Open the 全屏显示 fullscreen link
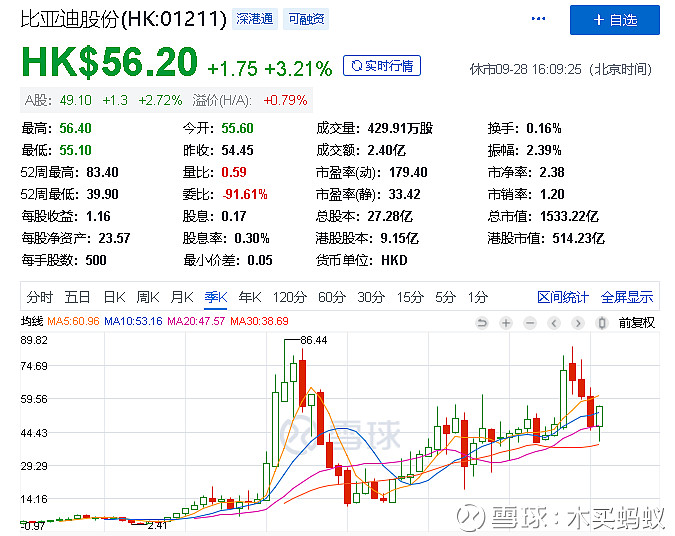Screen dimensions: 675x536 pyautogui.click(x=627, y=297)
